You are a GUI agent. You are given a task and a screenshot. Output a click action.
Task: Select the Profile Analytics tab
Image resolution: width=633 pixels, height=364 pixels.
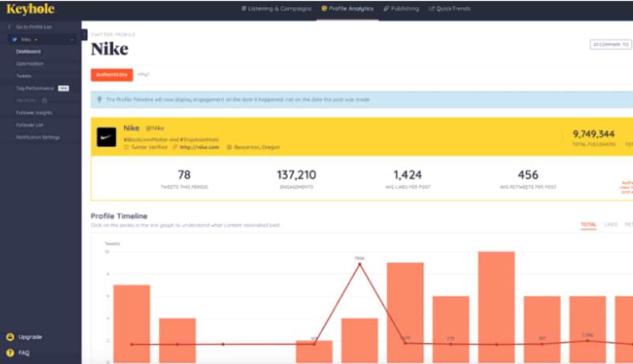(347, 9)
